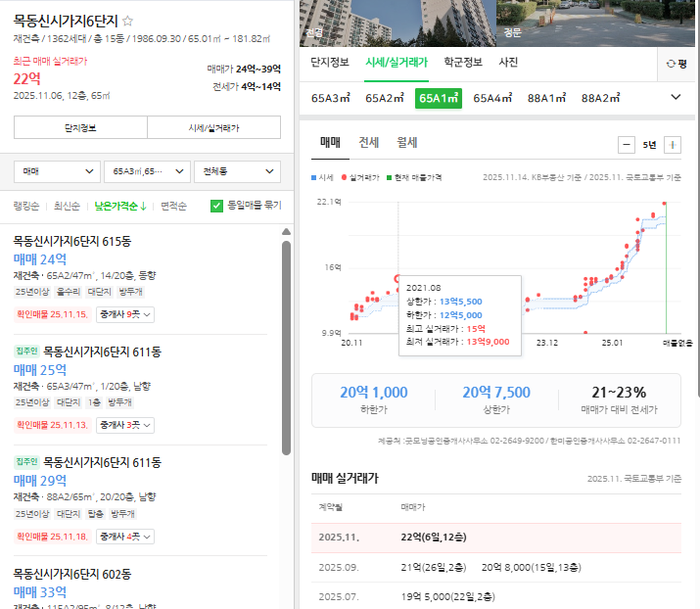Image resolution: width=700 pixels, height=609 pixels.
Task: View the 정문 entrance photo thumbnail
Action: coord(595,23)
